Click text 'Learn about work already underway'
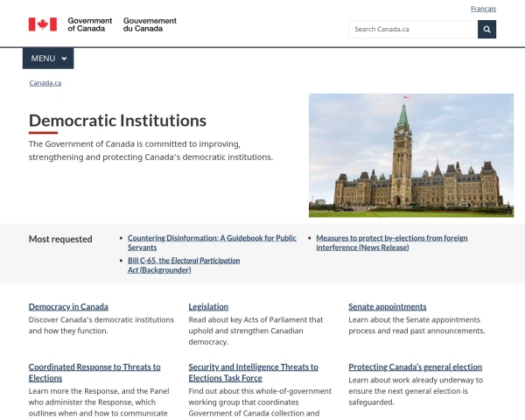This screenshot has height=420, width=525. [411, 380]
